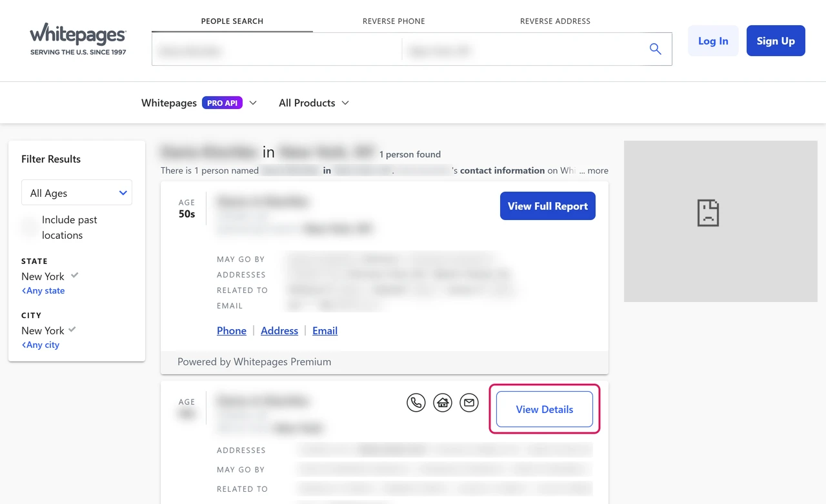Viewport: 826px width, 504px height.
Task: Click the '1 person found' text
Action: (x=410, y=154)
